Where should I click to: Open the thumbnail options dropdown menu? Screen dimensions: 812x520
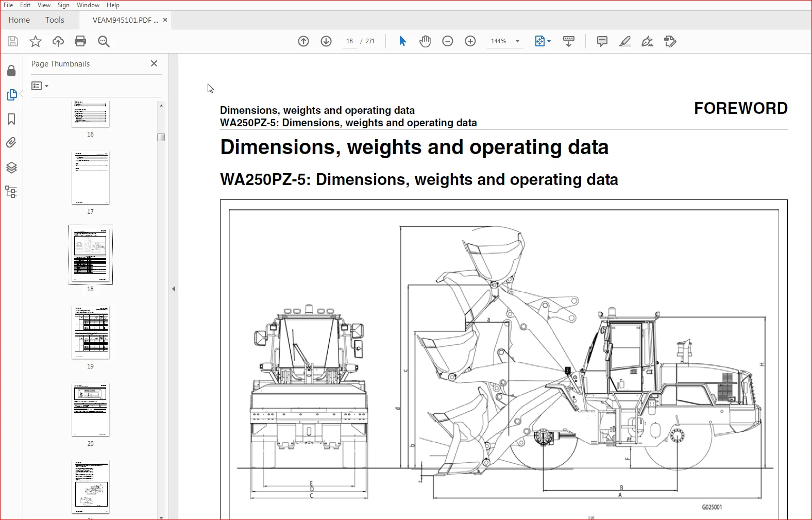pyautogui.click(x=40, y=86)
